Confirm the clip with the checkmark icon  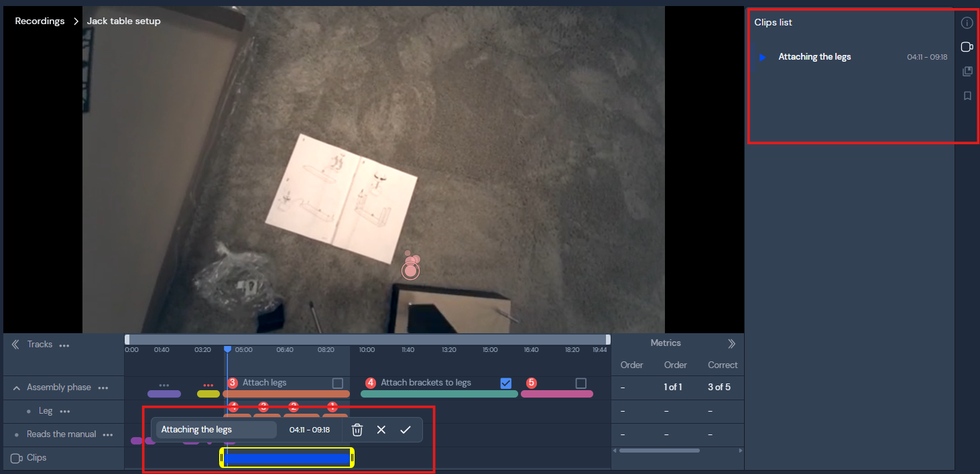406,429
